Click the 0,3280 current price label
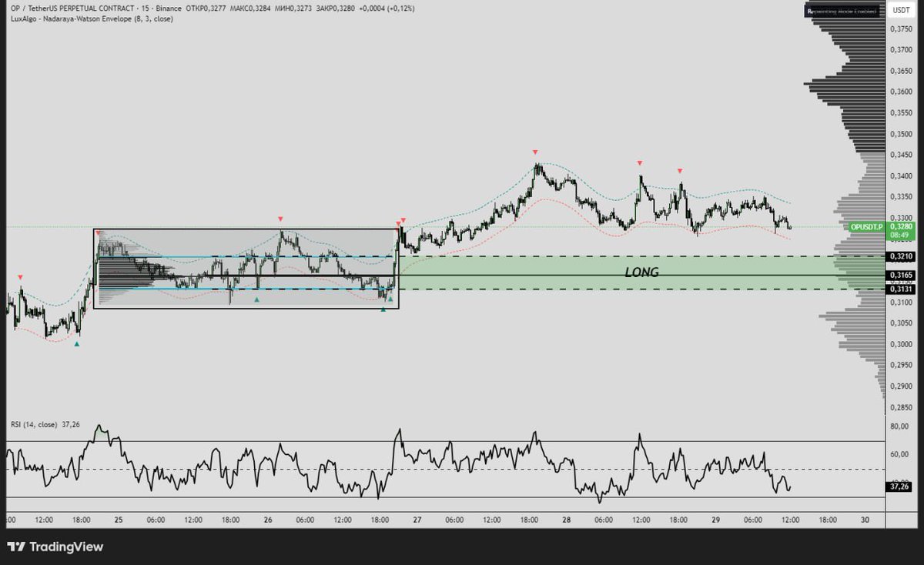Screen dimensions: 924x565 pos(899,227)
